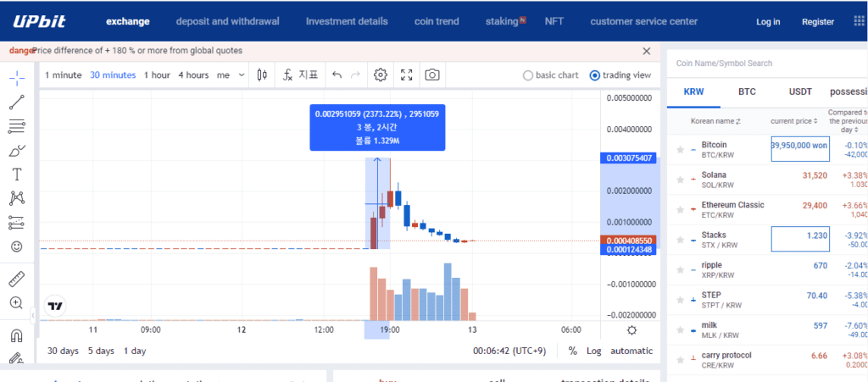Open the NFT page
868x382 pixels.
point(554,21)
